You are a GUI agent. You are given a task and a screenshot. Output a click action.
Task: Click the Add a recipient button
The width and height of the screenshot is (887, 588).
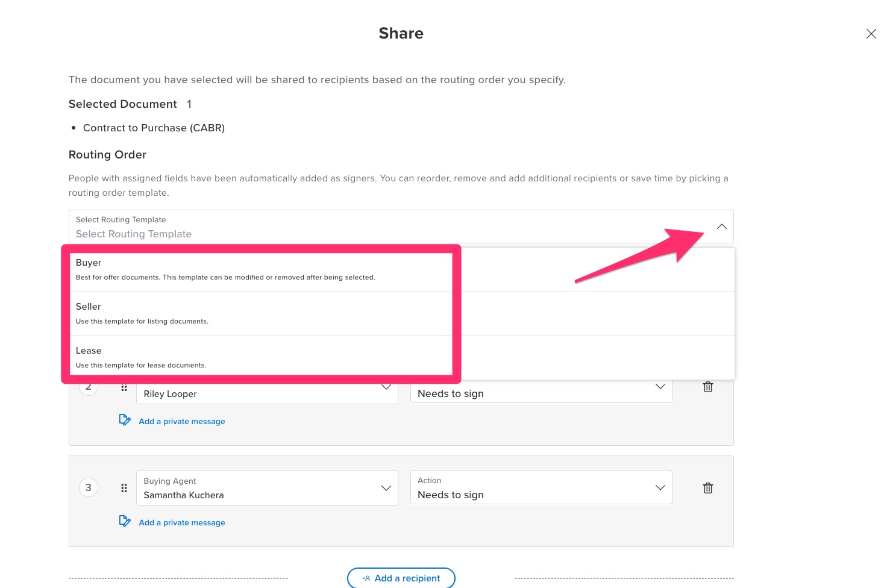(x=401, y=578)
